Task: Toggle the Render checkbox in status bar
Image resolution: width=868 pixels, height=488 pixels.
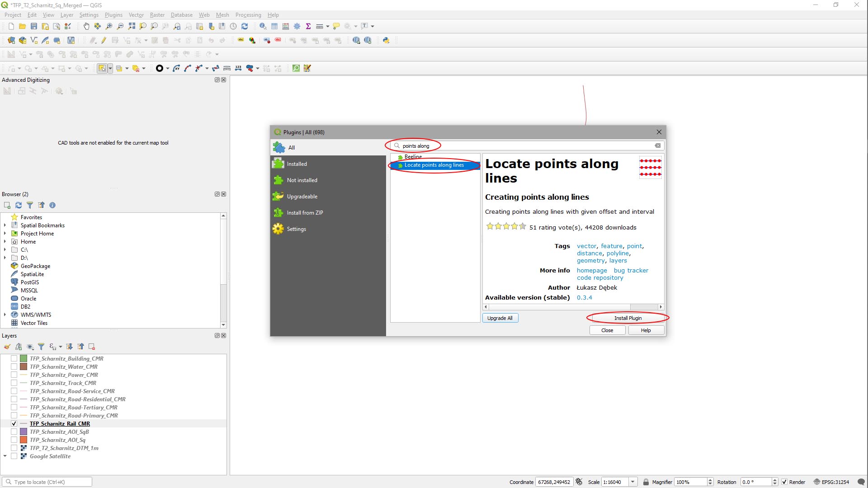Action: [x=784, y=482]
